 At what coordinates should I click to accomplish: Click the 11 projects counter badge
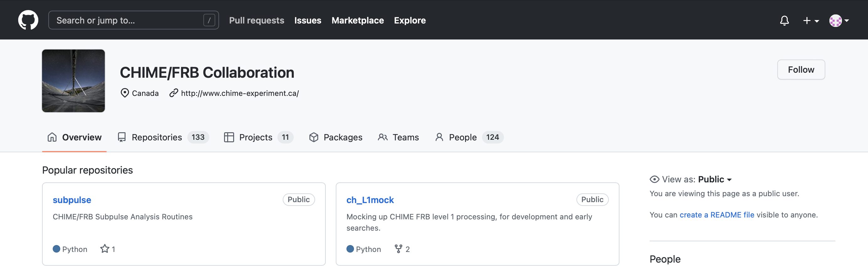pyautogui.click(x=285, y=137)
